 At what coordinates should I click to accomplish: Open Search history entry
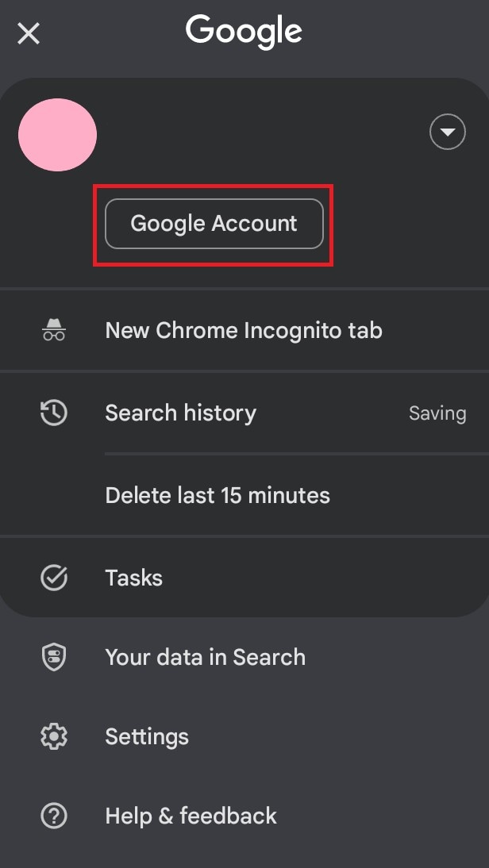coord(244,413)
